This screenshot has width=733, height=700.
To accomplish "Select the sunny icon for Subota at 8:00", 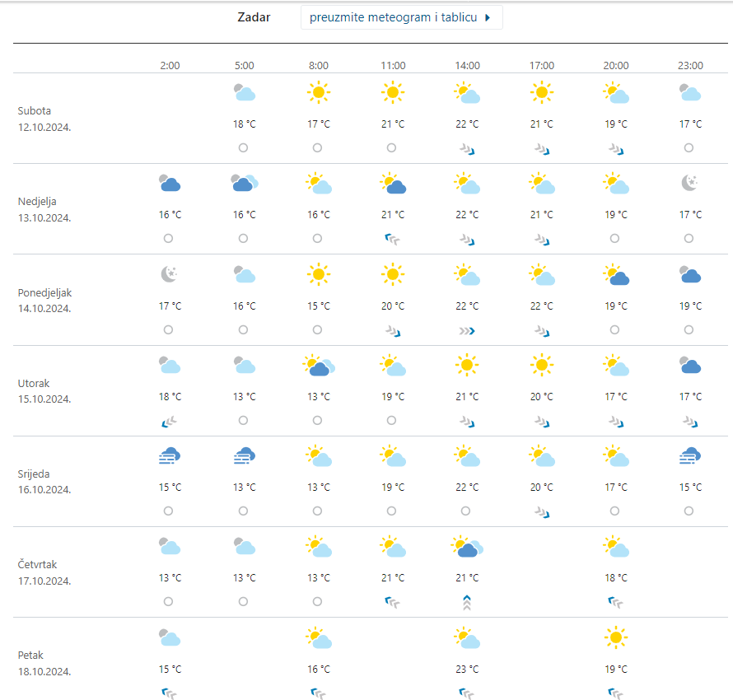I will click(319, 92).
